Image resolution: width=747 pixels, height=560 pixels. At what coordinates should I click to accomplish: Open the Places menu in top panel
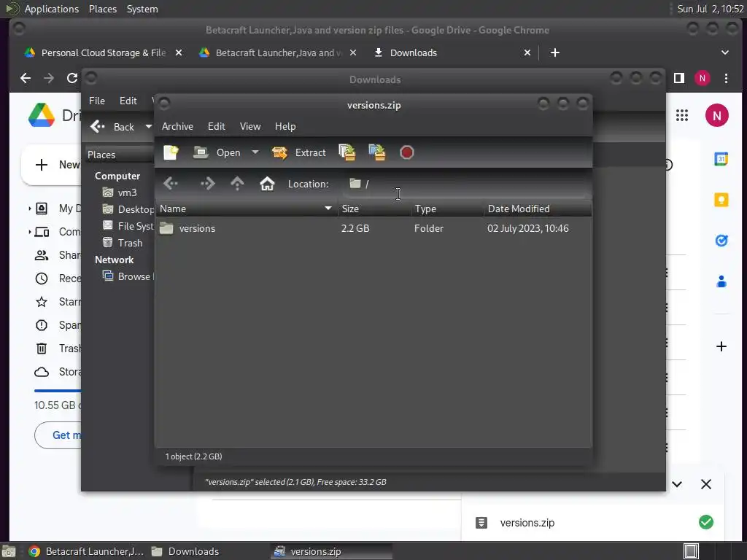click(x=102, y=9)
